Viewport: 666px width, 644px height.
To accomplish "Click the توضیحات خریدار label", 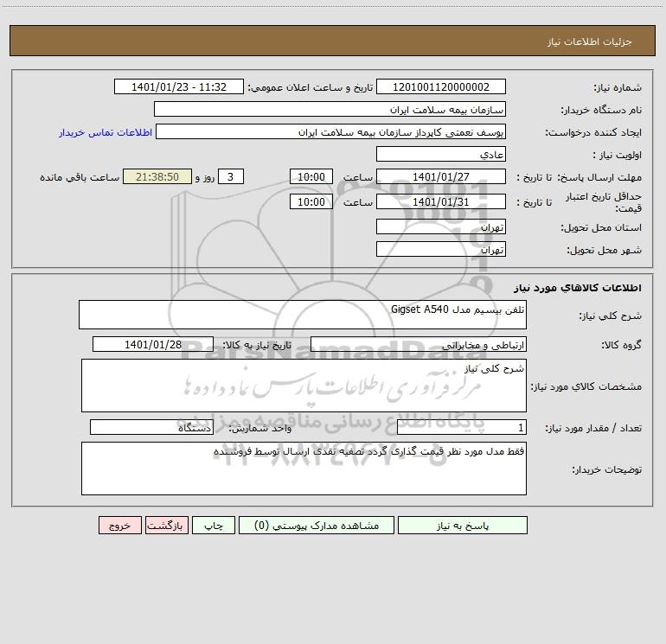I will 607,469.
